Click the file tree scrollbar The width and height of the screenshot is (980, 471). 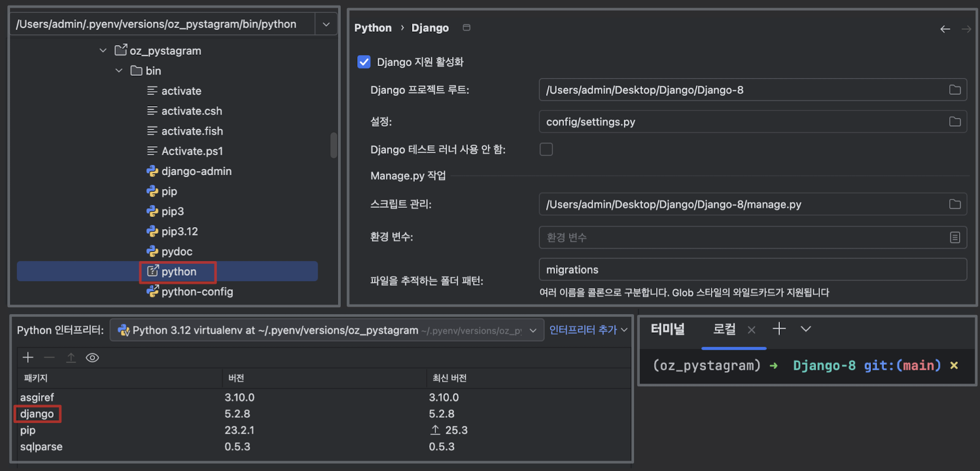(x=333, y=145)
